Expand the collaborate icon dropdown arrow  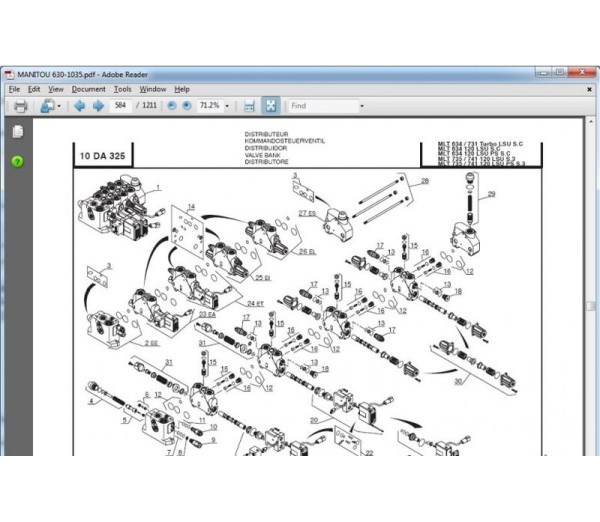(59, 106)
